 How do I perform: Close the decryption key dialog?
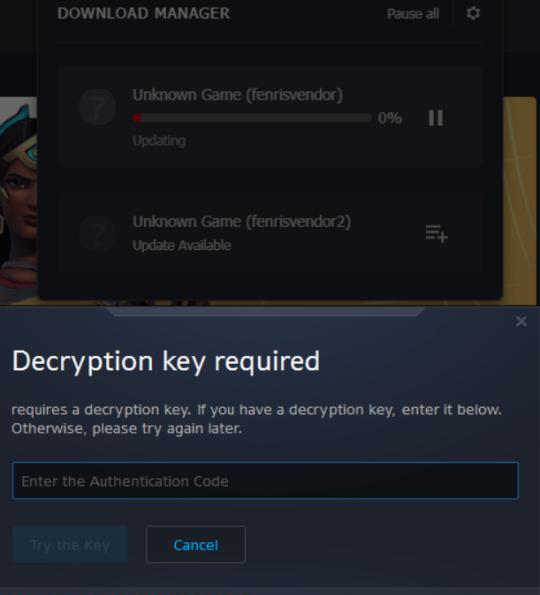pos(521,321)
